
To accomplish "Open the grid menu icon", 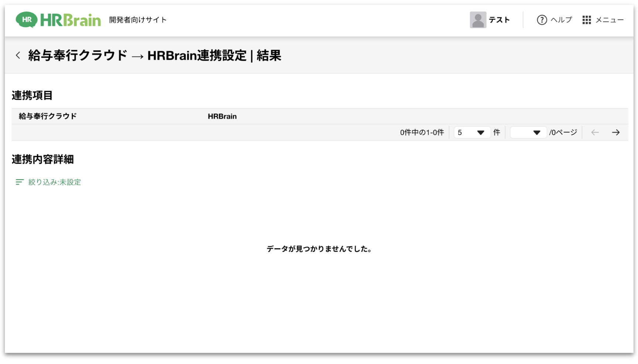I will tap(586, 20).
